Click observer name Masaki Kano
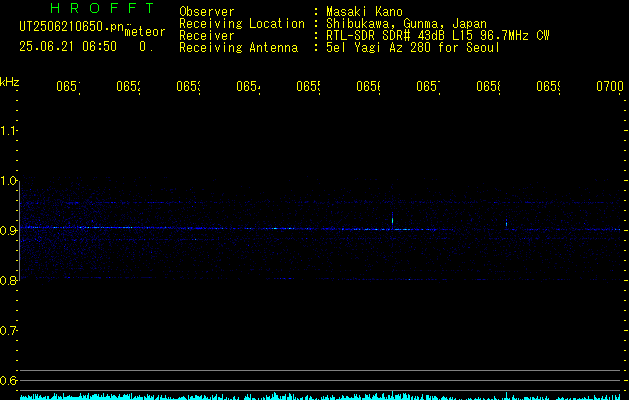Screen dimensions: 629x400 (364, 12)
